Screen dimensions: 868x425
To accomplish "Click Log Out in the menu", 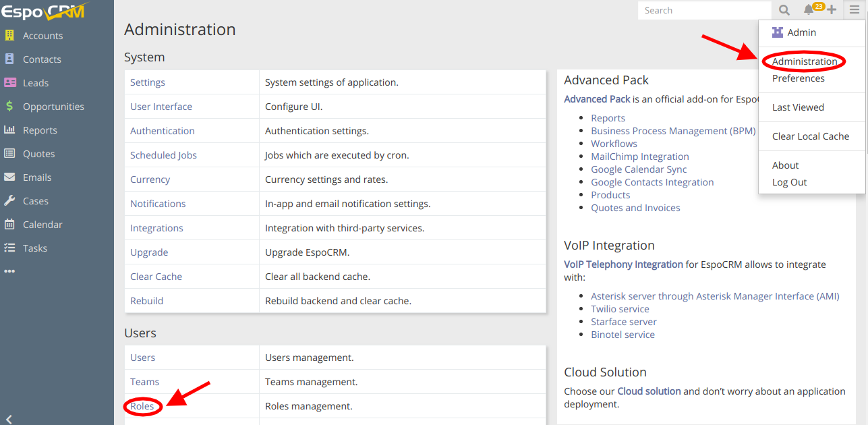I will click(x=790, y=182).
